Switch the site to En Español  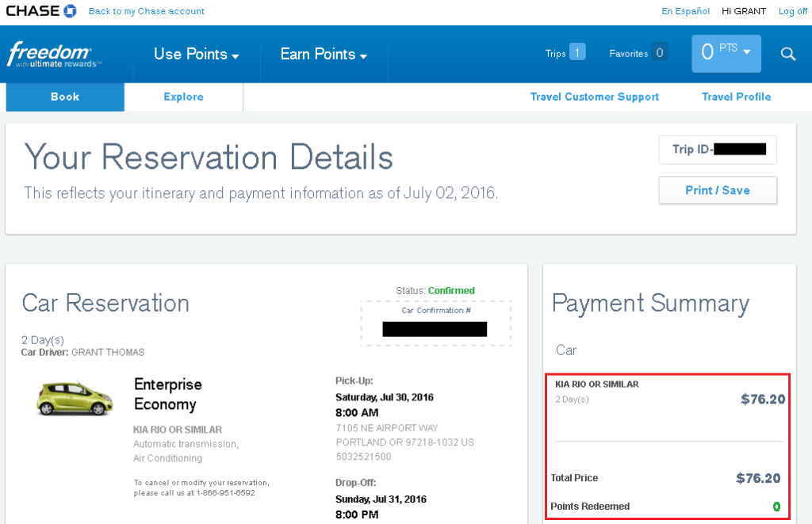(685, 11)
